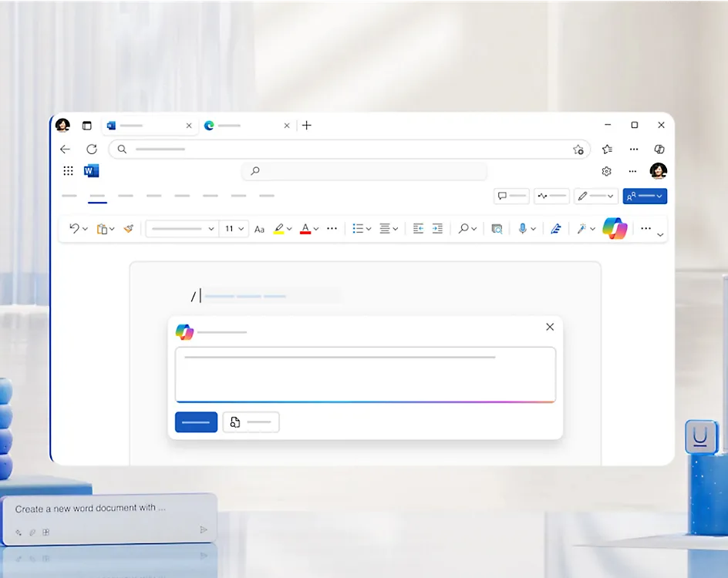Open the app launcher grid icon
The height and width of the screenshot is (578, 728).
coord(68,171)
